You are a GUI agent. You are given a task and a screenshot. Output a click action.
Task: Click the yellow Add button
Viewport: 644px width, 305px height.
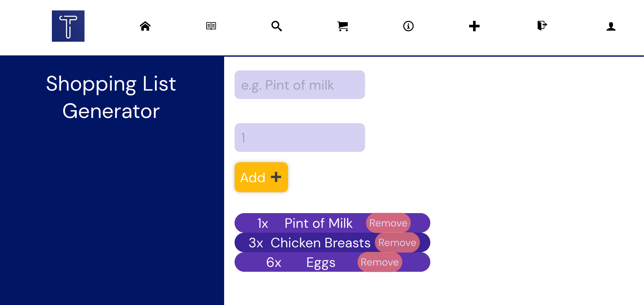tap(261, 177)
